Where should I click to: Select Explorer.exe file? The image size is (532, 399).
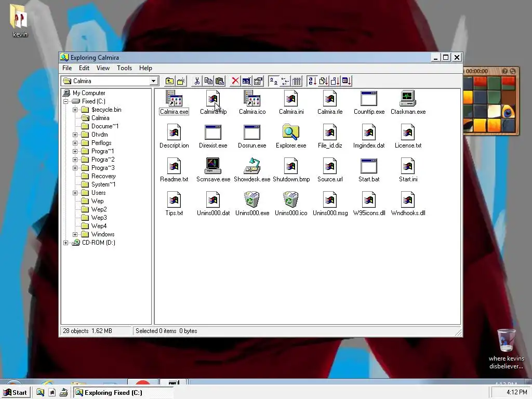point(291,137)
